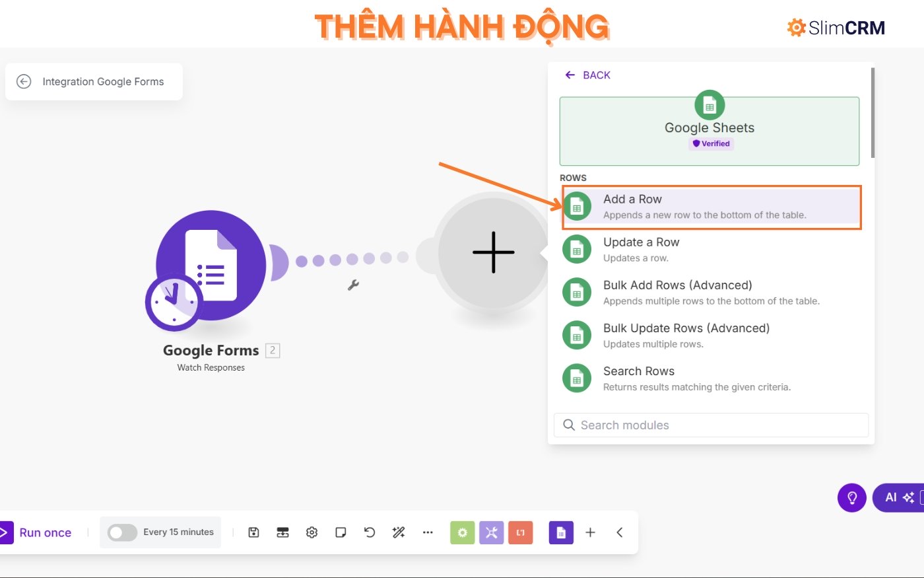Click the Update a Row sheets icon

click(577, 250)
